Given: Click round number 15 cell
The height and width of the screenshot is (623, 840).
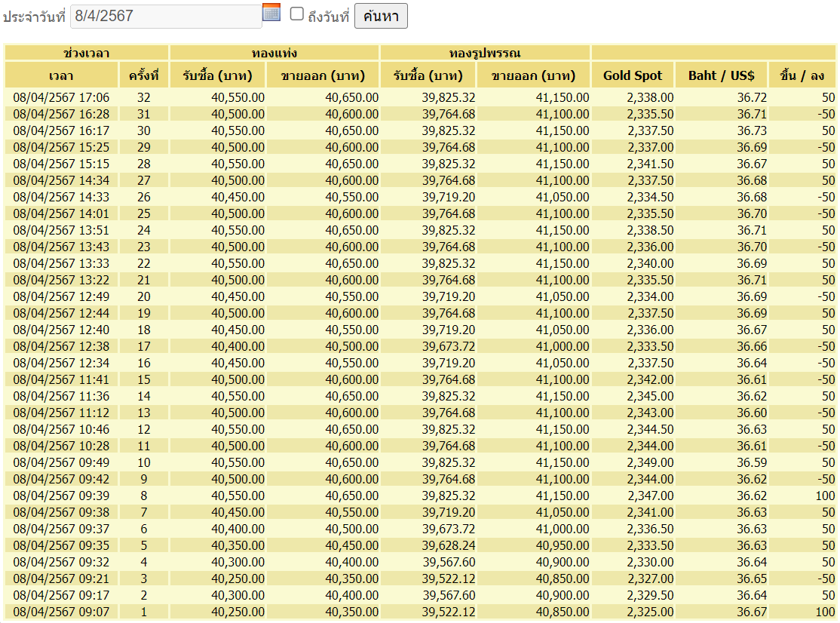Looking at the screenshot, I should click(143, 380).
